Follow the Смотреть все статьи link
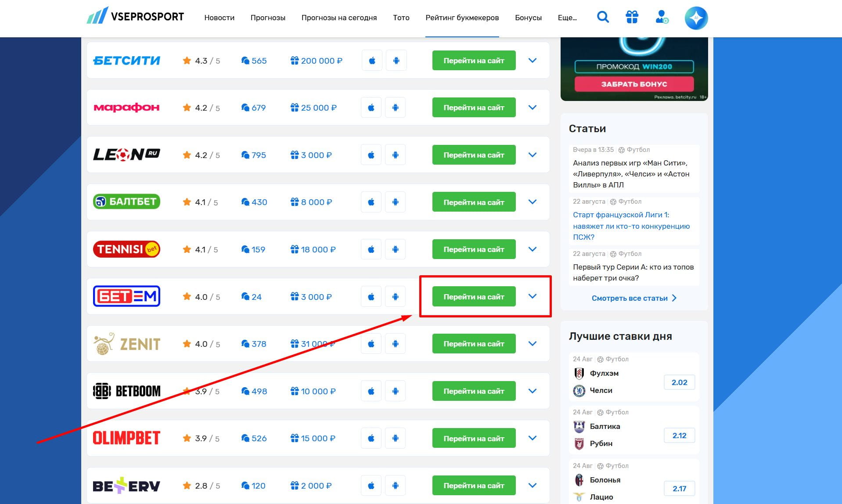Screen dimensions: 842x504 coord(634,298)
